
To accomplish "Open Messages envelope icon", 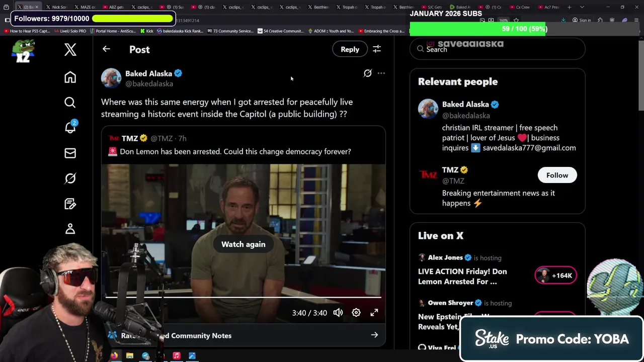I will [x=70, y=153].
